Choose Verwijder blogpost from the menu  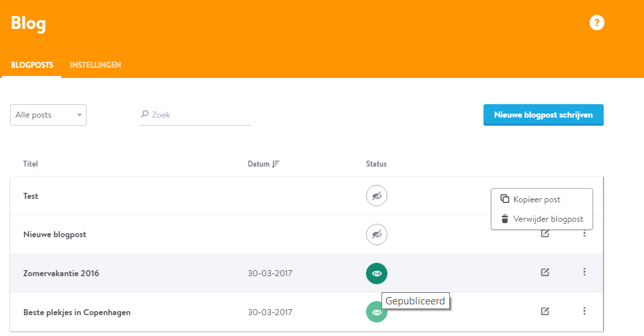[x=542, y=219]
